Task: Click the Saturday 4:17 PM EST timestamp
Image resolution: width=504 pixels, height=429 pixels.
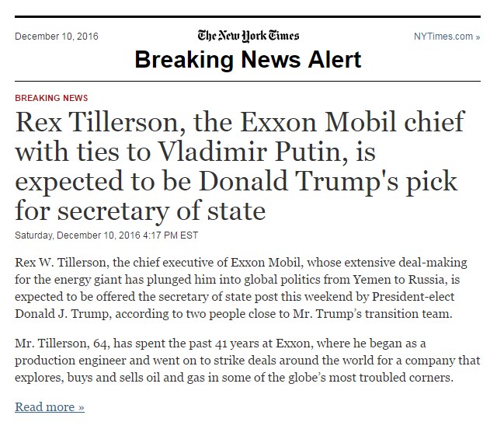Action: click(106, 235)
